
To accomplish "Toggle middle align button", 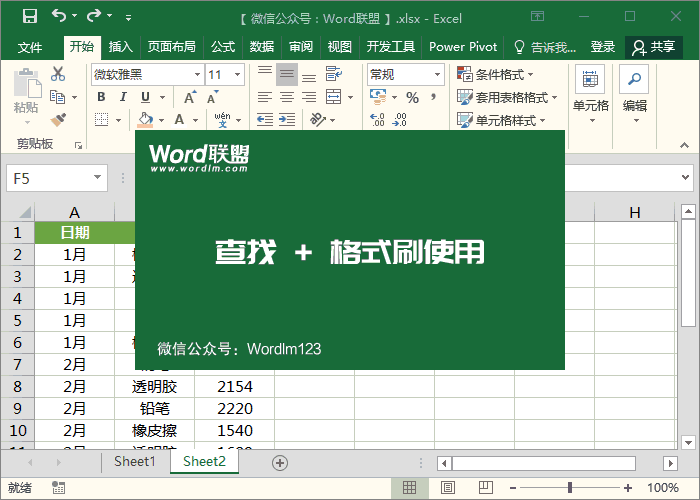I will click(x=287, y=74).
